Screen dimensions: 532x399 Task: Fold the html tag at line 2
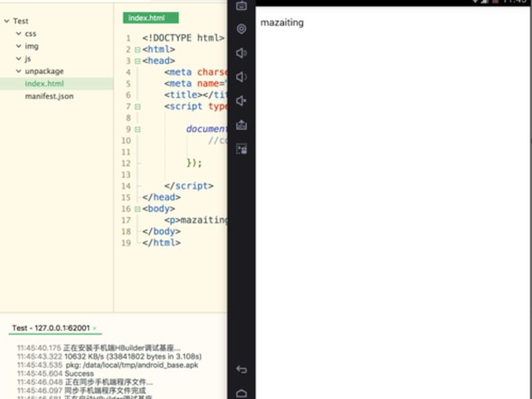pos(138,50)
